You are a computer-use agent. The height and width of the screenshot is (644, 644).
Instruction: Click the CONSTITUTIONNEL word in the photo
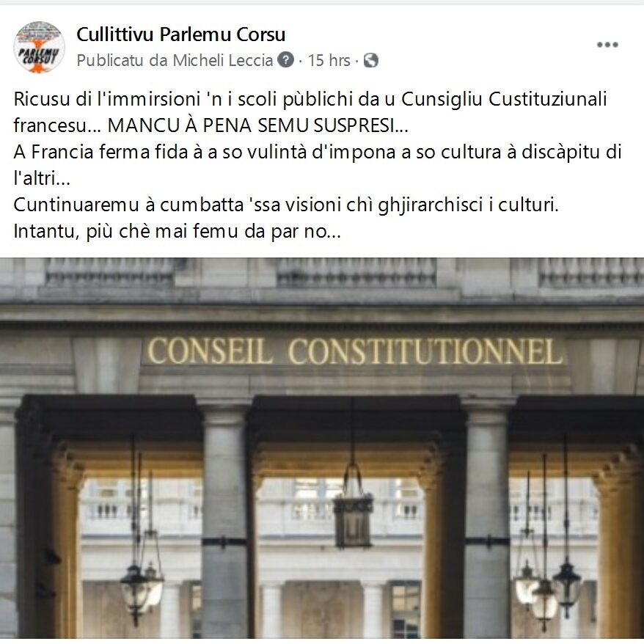click(425, 351)
